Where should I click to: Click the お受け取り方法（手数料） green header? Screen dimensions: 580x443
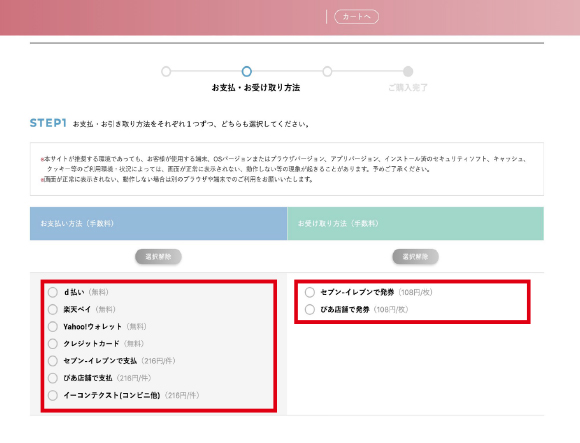coord(415,223)
